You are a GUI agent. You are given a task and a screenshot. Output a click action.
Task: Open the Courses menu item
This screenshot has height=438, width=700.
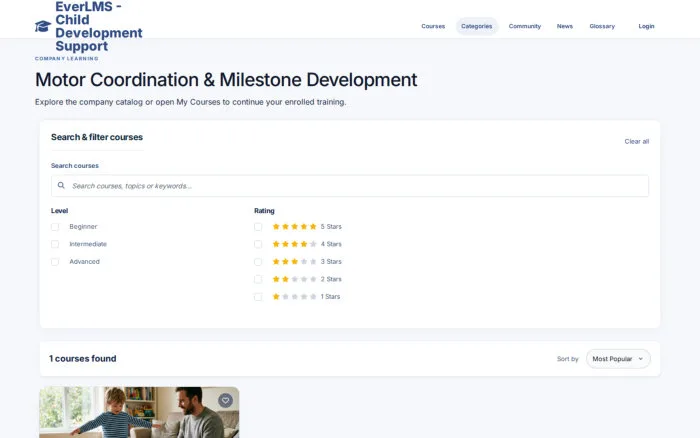click(433, 26)
